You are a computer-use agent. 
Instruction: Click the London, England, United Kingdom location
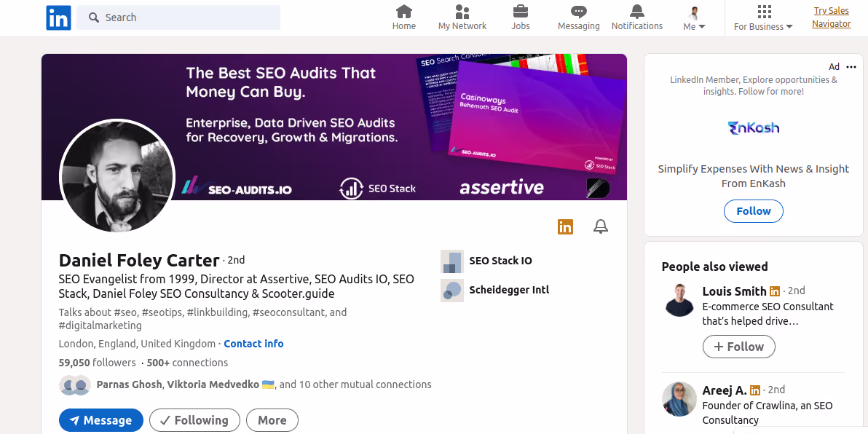pyautogui.click(x=137, y=344)
